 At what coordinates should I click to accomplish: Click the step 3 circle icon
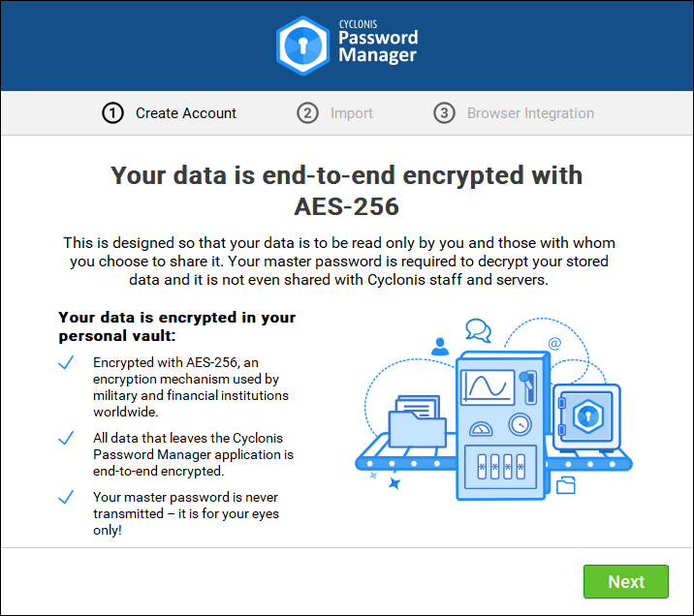coord(444,113)
